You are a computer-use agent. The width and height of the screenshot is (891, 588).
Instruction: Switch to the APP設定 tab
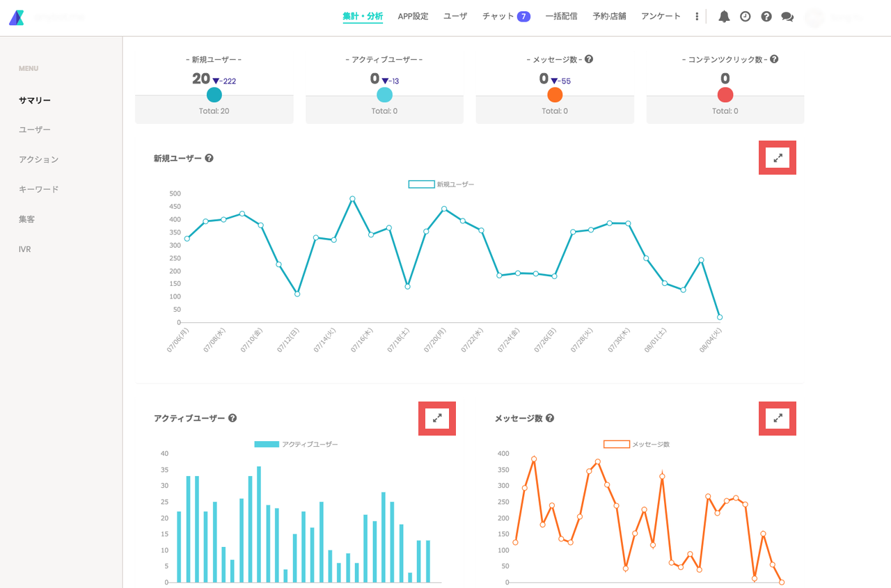tap(413, 16)
